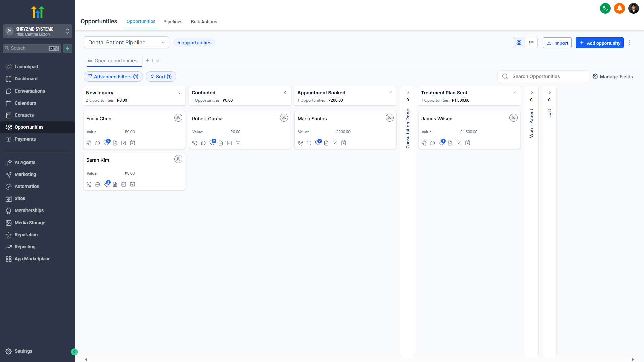Click Manage Fields
This screenshot has width=644, height=362.
[612, 77]
